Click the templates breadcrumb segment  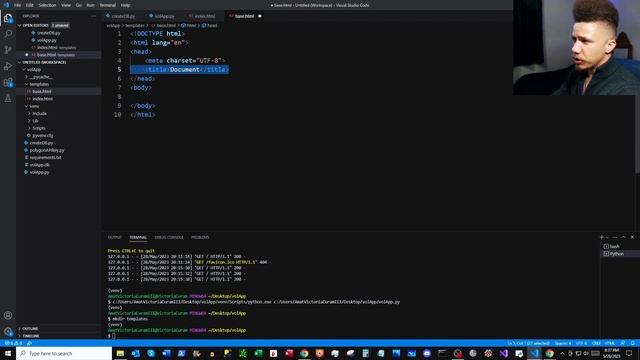click(x=135, y=25)
